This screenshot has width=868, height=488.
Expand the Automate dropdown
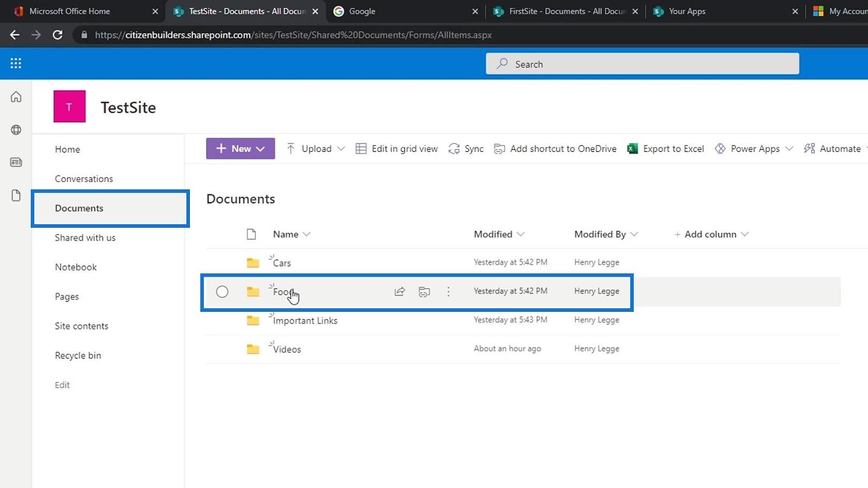pos(866,149)
